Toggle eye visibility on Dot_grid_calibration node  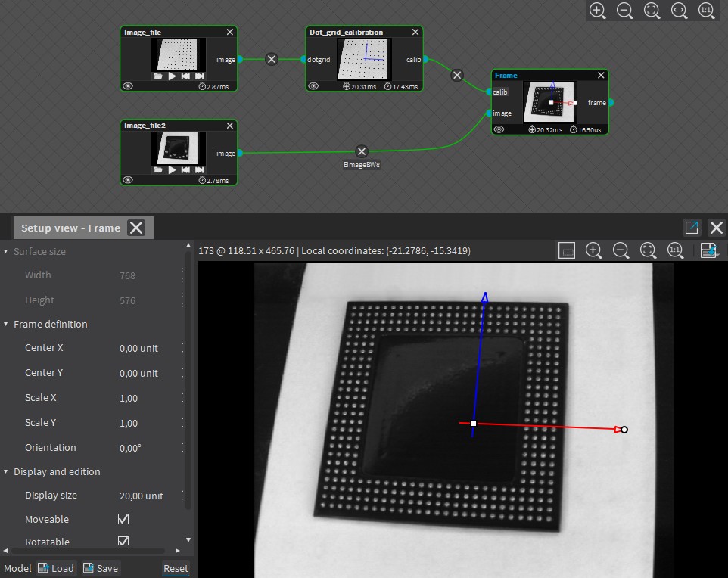click(x=313, y=86)
